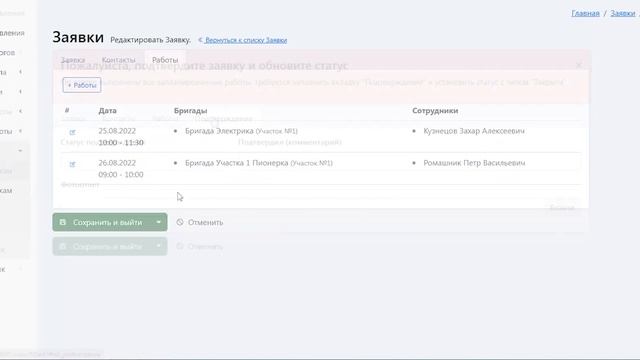
Task: Open the edit icon for the 25.08.2022 row
Action: [72, 132]
